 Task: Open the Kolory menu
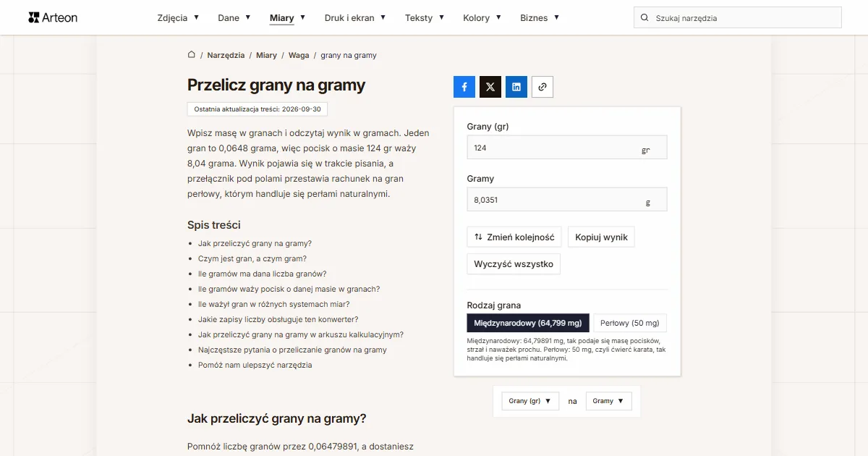pyautogui.click(x=482, y=18)
